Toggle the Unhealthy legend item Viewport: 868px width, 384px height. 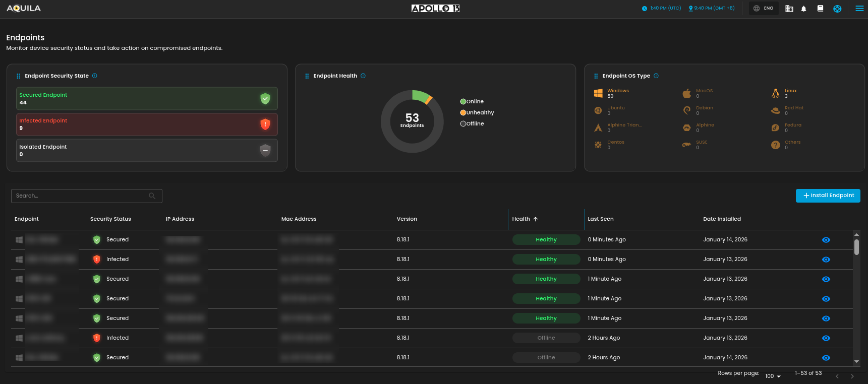[477, 113]
